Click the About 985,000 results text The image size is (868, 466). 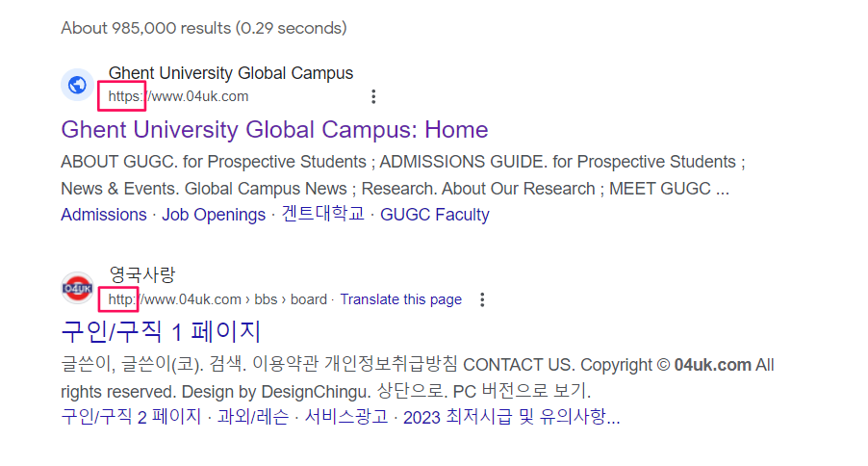(x=204, y=28)
